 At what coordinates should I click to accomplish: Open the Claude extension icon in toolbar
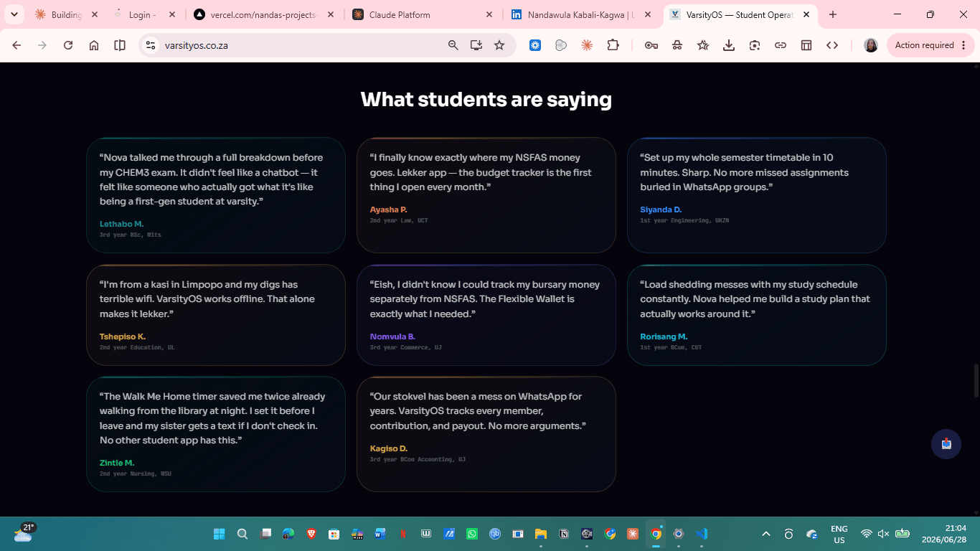[x=587, y=45]
